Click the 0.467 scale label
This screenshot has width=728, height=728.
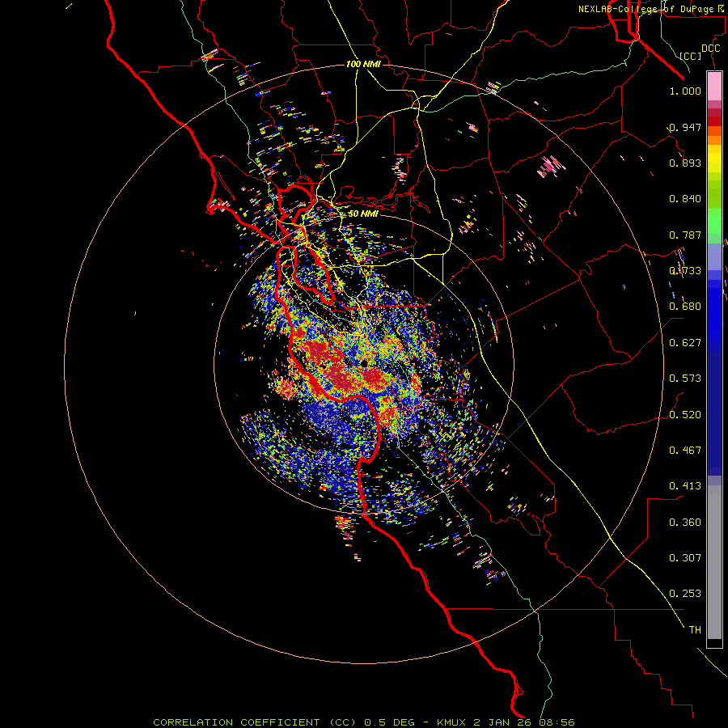pos(685,451)
